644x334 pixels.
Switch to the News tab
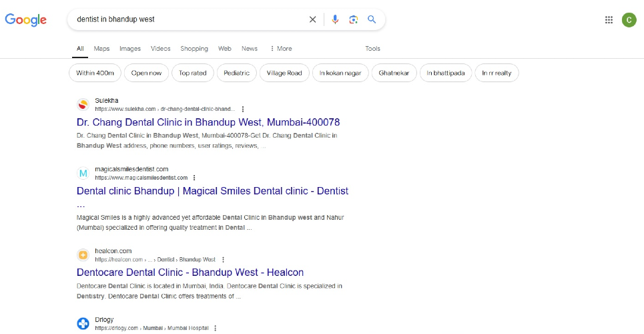pos(250,49)
